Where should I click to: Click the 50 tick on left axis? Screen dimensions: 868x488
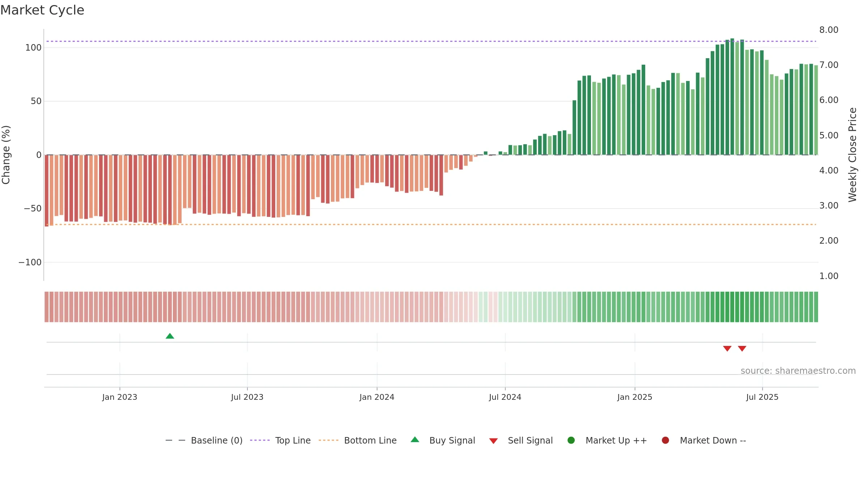(x=36, y=101)
